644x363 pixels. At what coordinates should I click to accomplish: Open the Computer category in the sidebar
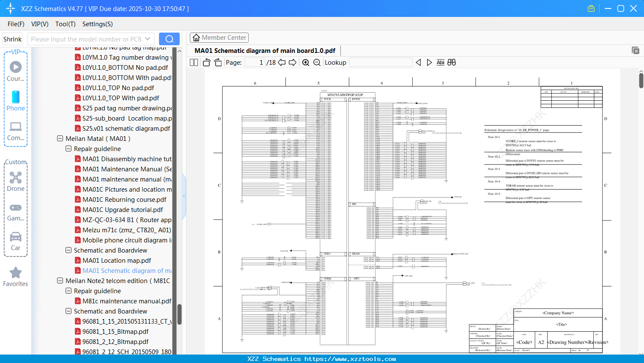[16, 131]
